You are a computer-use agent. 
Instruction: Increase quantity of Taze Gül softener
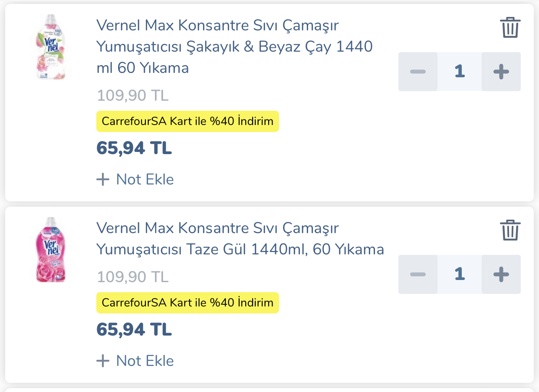501,274
